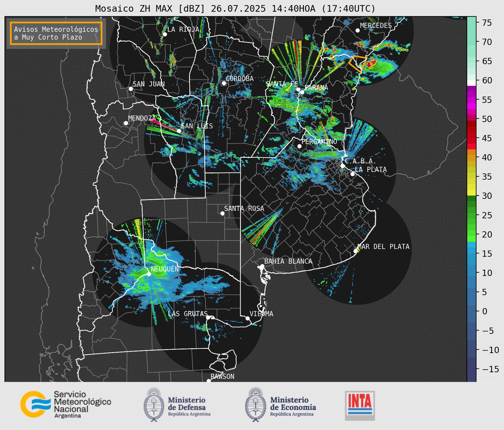Click the BAHÍA BLANCA city label
504x430 pixels.
[288, 261]
